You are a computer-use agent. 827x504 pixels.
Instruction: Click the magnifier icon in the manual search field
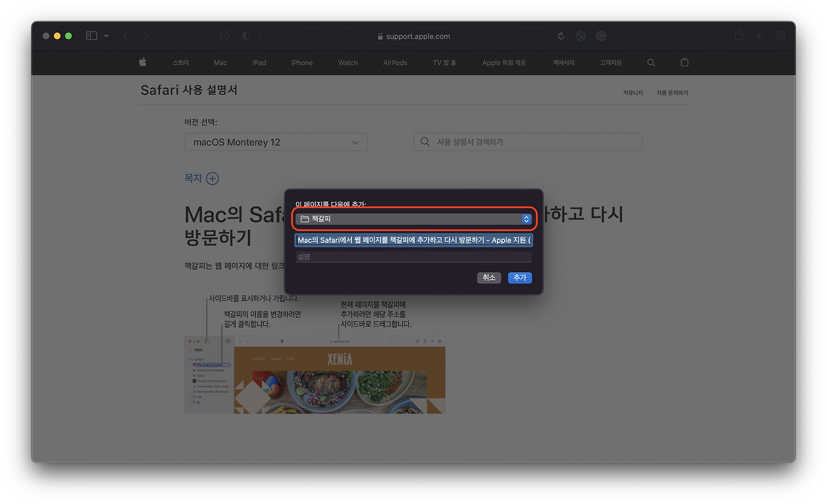[424, 142]
